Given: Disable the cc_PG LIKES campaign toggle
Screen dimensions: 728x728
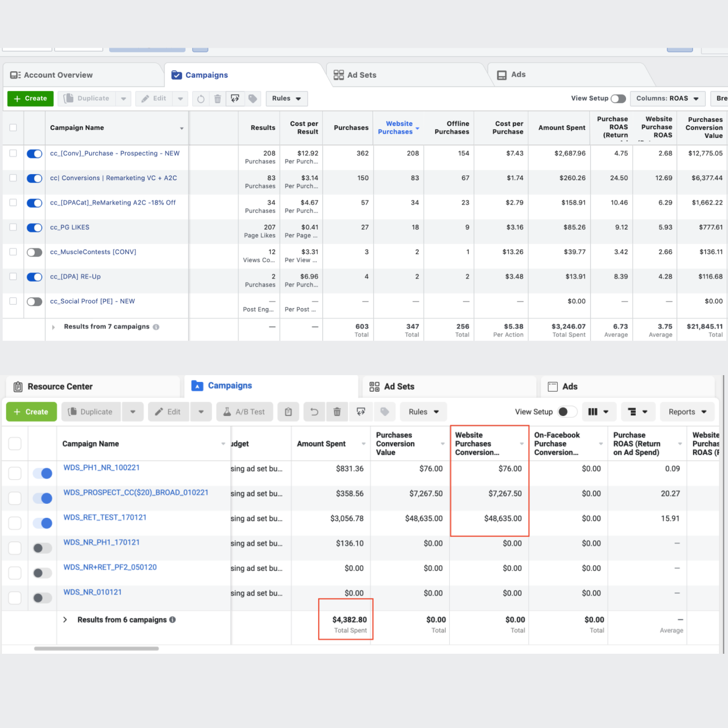Looking at the screenshot, I should [x=34, y=228].
